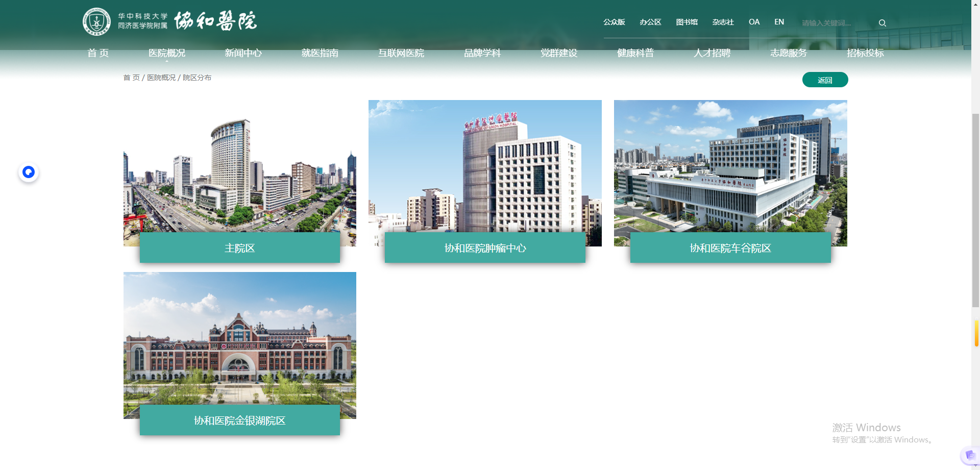The width and height of the screenshot is (980, 470).
Task: Click the green 返回 button
Action: (825, 80)
